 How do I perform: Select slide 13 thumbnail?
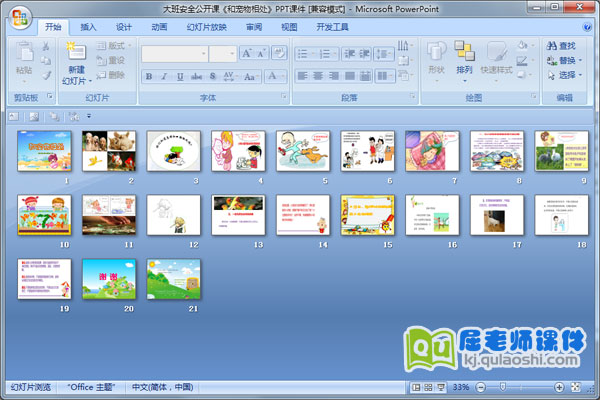click(x=236, y=215)
